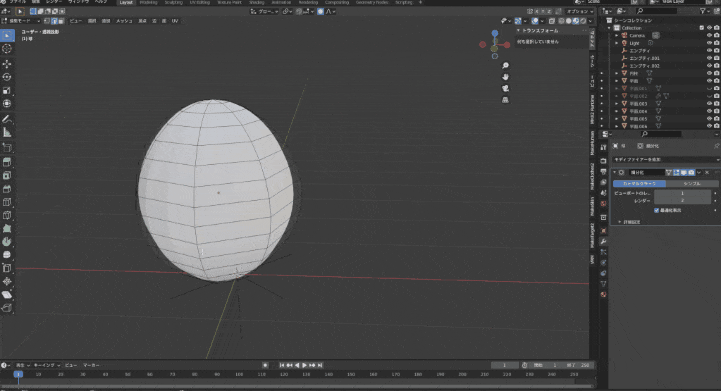Open the メッシュ menu in viewport header
This screenshot has width=721, height=391.
pos(124,21)
